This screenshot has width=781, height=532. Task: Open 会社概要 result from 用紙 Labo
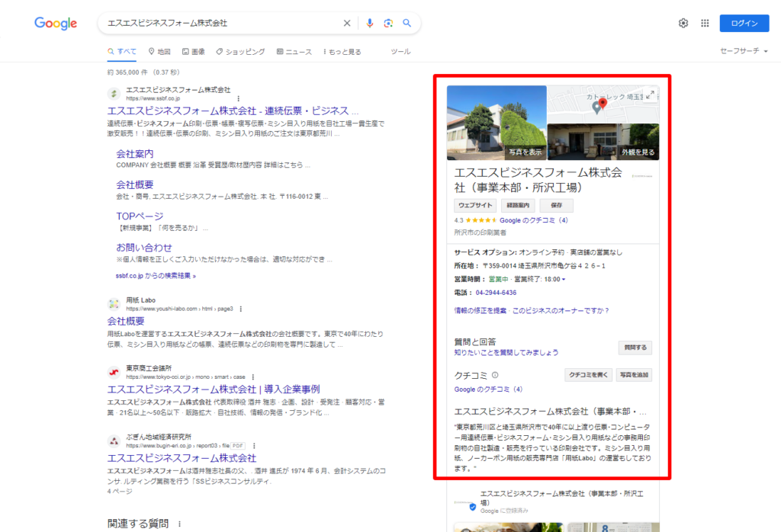pyautogui.click(x=126, y=321)
